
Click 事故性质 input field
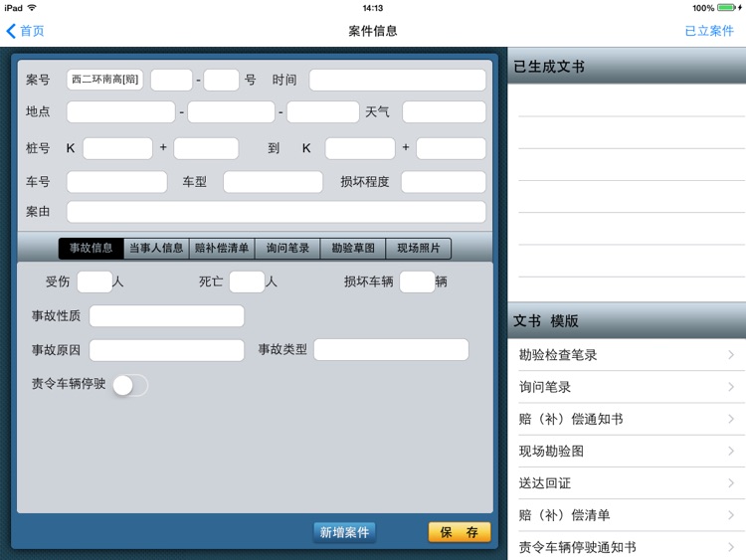[x=166, y=316]
